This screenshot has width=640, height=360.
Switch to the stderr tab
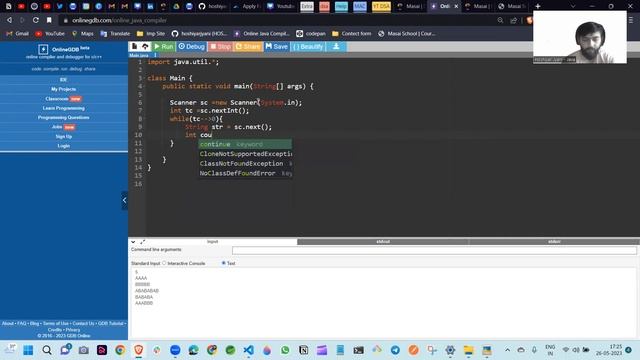pyautogui.click(x=554, y=242)
